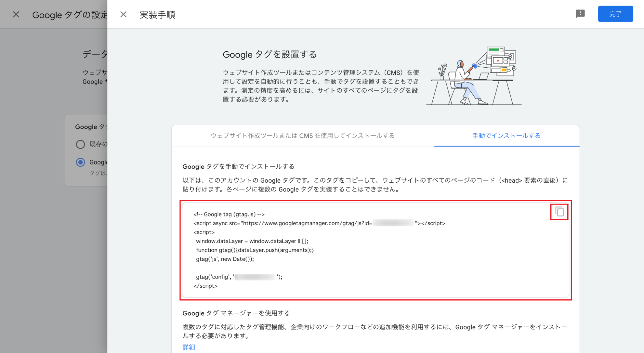Viewport: 644px width, 353px height.
Task: Click the 実装手順 panel title
Action: [x=157, y=15]
